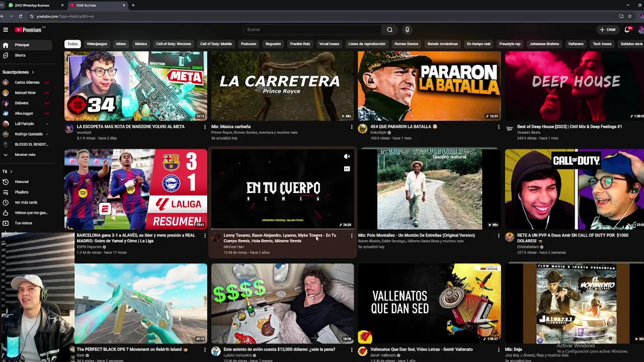The height and width of the screenshot is (362, 644).
Task: Open options menu for LA ESCOPETA video
Action: point(205,127)
